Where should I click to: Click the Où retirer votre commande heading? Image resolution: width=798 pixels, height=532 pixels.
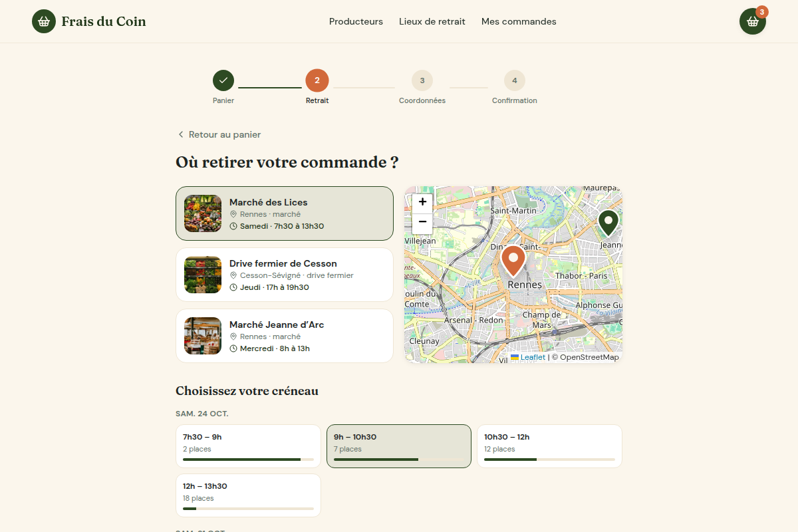pyautogui.click(x=287, y=162)
